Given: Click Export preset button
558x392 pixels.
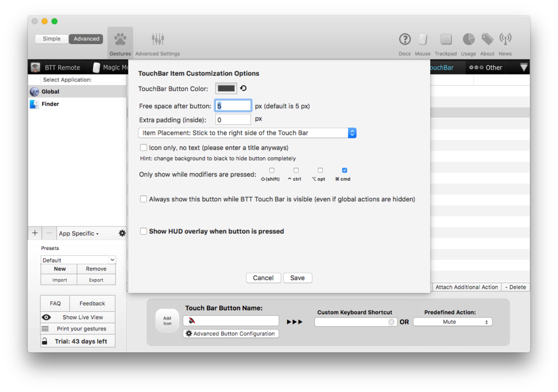Looking at the screenshot, I should 96,280.
